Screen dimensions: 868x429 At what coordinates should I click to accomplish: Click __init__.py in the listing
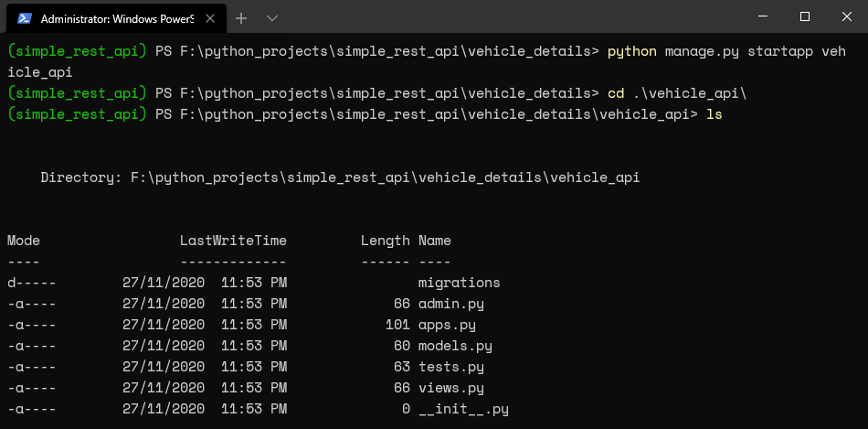[x=463, y=410]
